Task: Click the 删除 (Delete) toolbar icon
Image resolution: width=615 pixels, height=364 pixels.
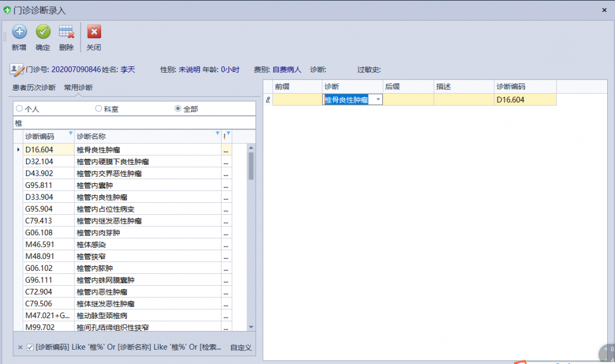Action: click(x=66, y=32)
